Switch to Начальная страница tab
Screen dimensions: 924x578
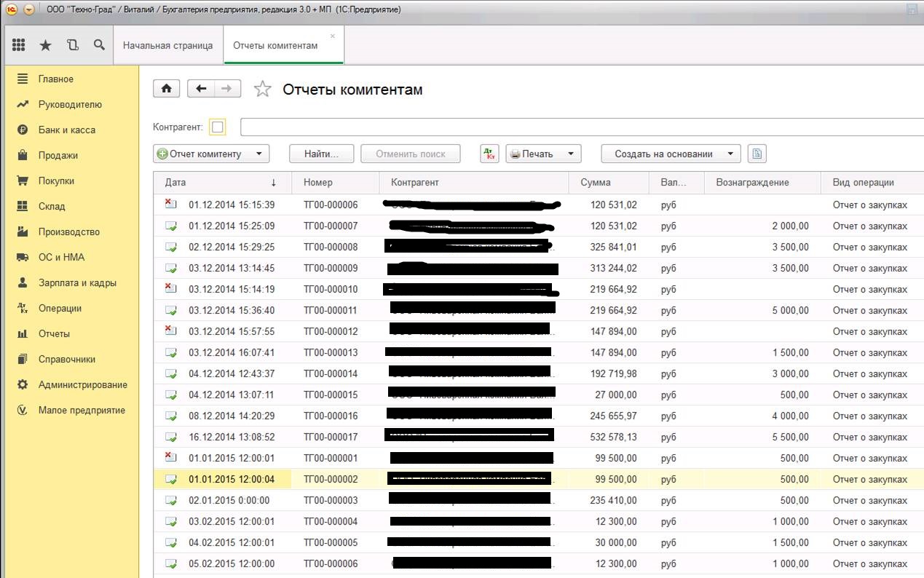pos(167,45)
